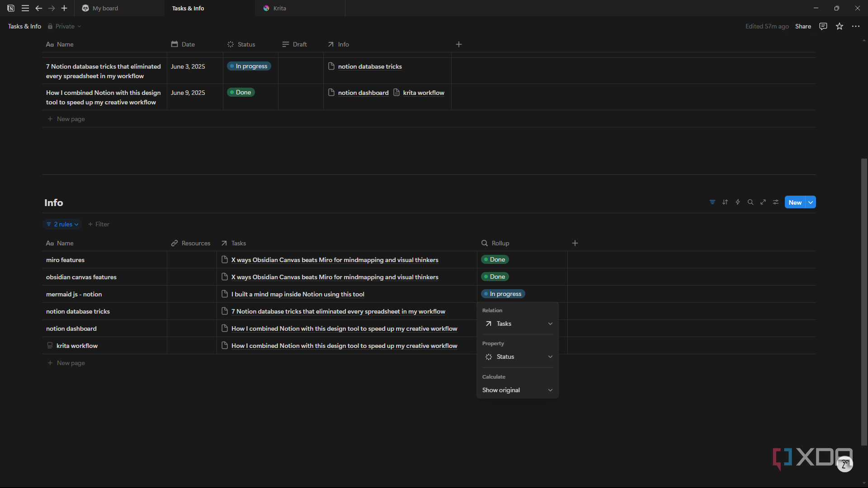
Task: Add a property to the top table
Action: pos(459,44)
